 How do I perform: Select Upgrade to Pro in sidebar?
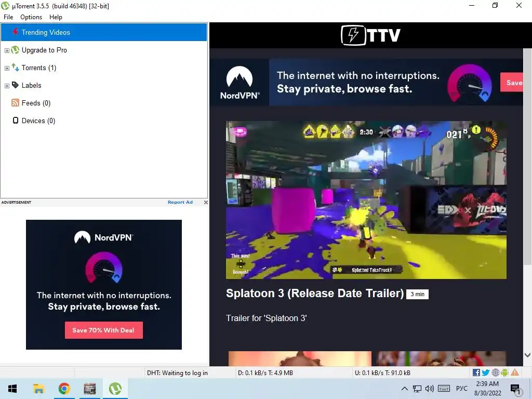tap(44, 50)
